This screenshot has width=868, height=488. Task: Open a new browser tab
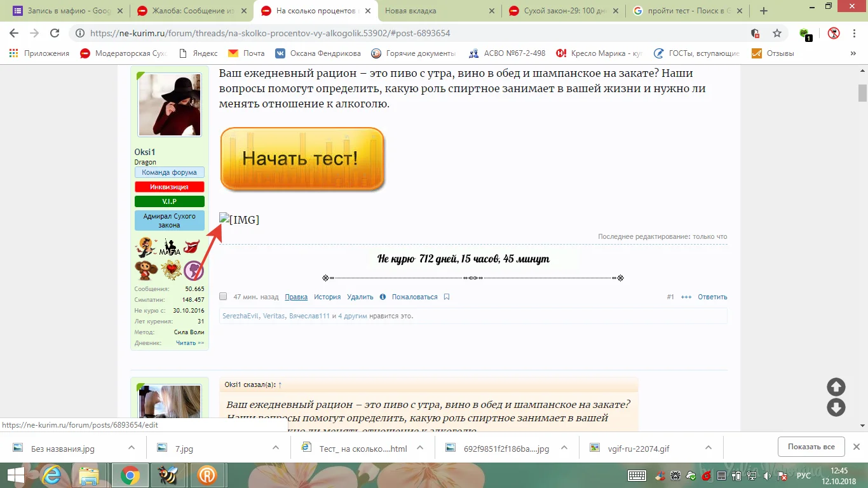764,11
